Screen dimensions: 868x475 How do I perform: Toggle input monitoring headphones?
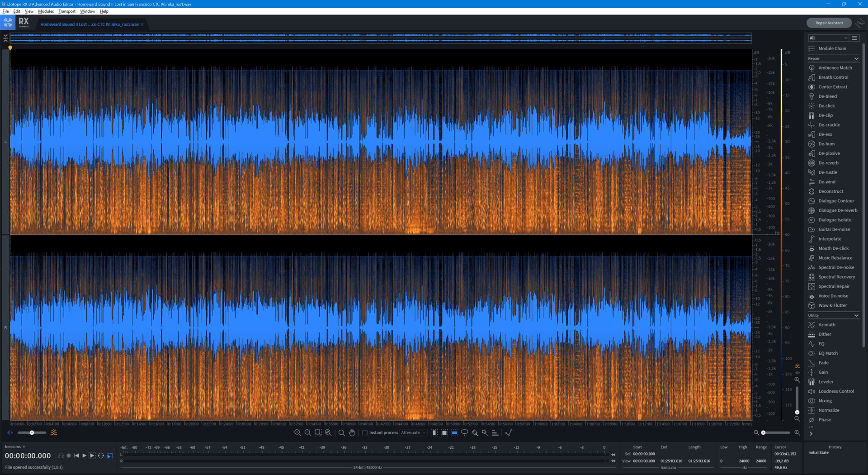(x=61, y=456)
